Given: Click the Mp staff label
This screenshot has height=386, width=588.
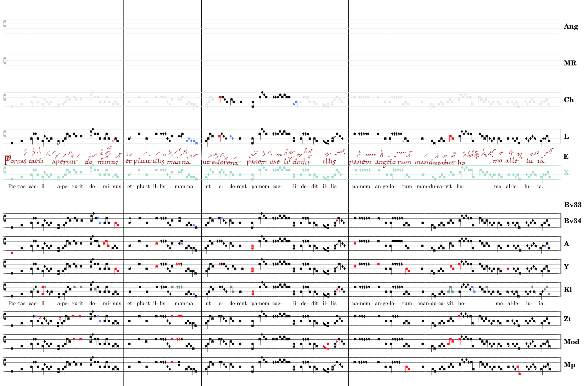Looking at the screenshot, I should pos(569,365).
